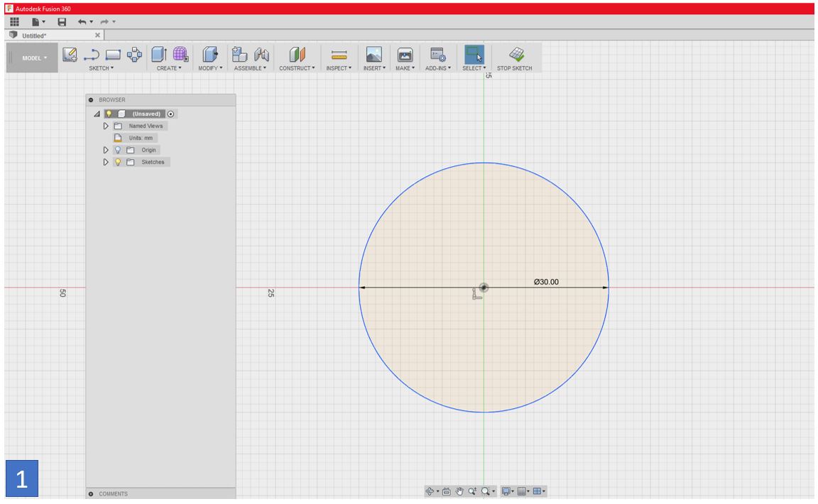Select the Move/Copy sketch icon
818x504 pixels.
pos(135,54)
